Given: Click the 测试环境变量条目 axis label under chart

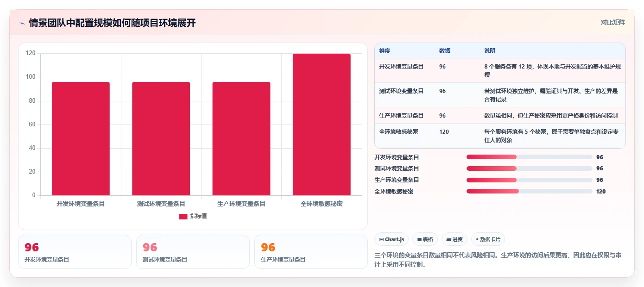Looking at the screenshot, I should 161,204.
